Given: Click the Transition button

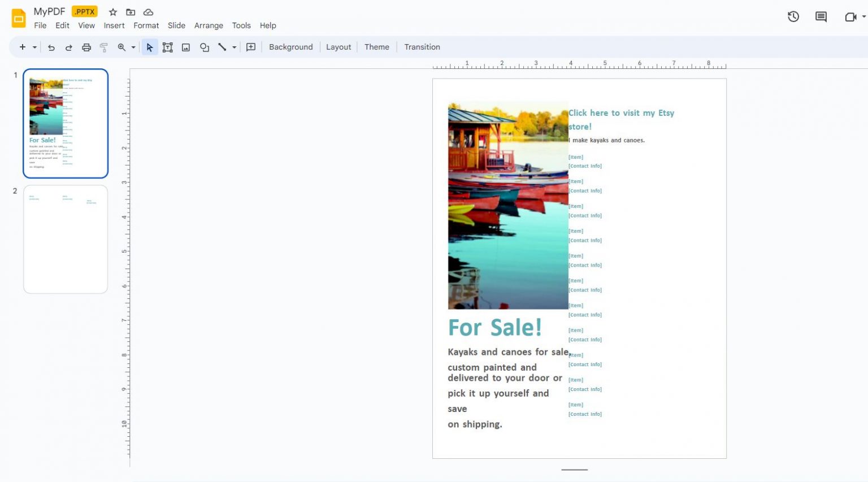Looking at the screenshot, I should [422, 47].
